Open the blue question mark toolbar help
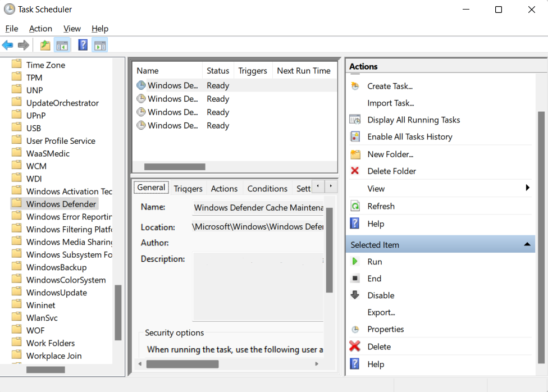The width and height of the screenshot is (548, 392). point(83,45)
